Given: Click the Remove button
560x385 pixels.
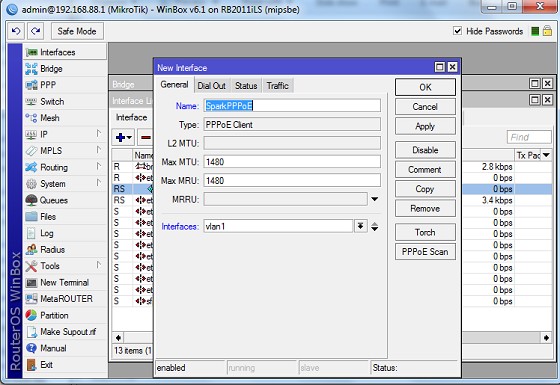Looking at the screenshot, I should point(425,209).
